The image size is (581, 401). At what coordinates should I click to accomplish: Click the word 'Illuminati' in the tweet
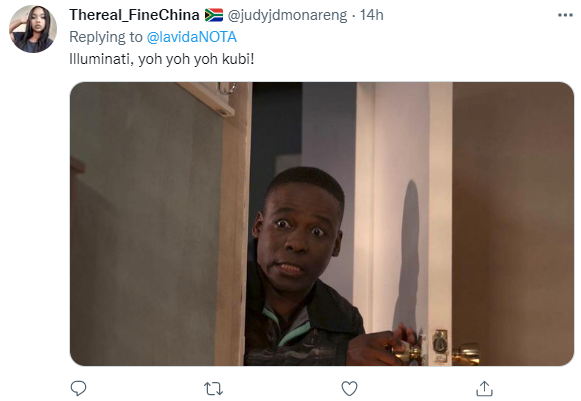[x=101, y=59]
